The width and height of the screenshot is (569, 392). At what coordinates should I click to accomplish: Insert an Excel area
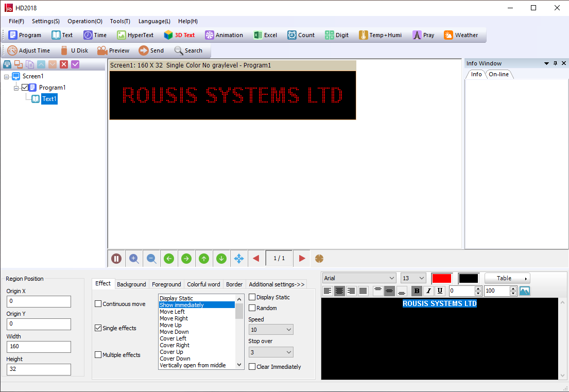[265, 35]
